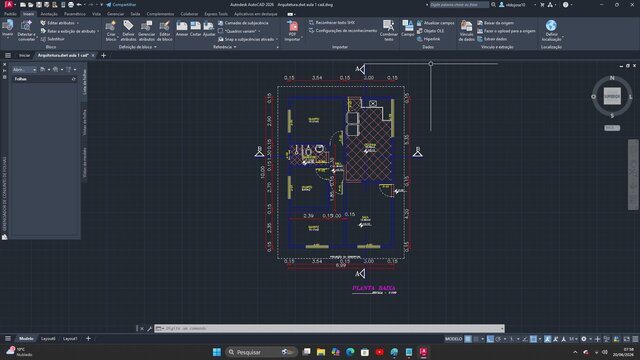
Task: Open the Express Tools ribbon tab
Action: pyautogui.click(x=216, y=14)
